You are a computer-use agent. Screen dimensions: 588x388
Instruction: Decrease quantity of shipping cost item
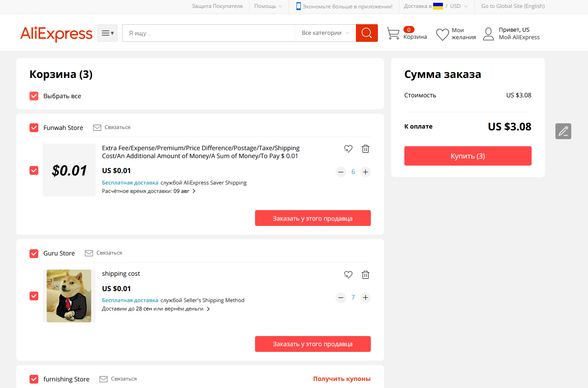341,298
